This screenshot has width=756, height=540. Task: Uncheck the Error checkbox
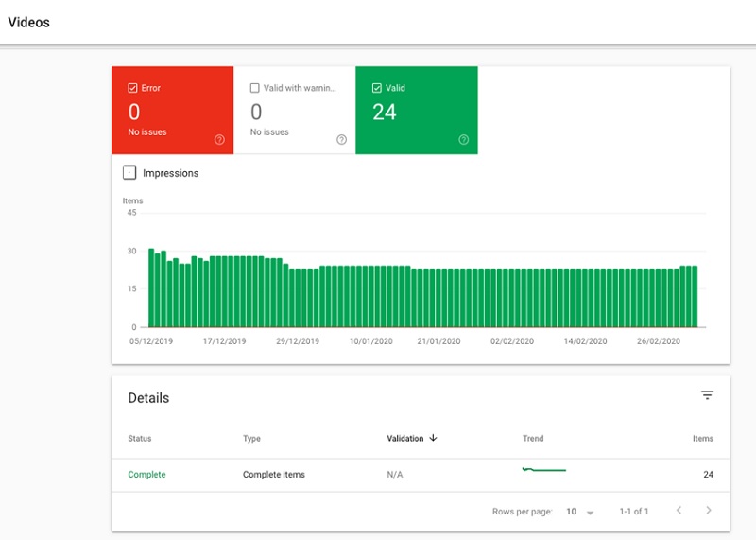coord(132,88)
